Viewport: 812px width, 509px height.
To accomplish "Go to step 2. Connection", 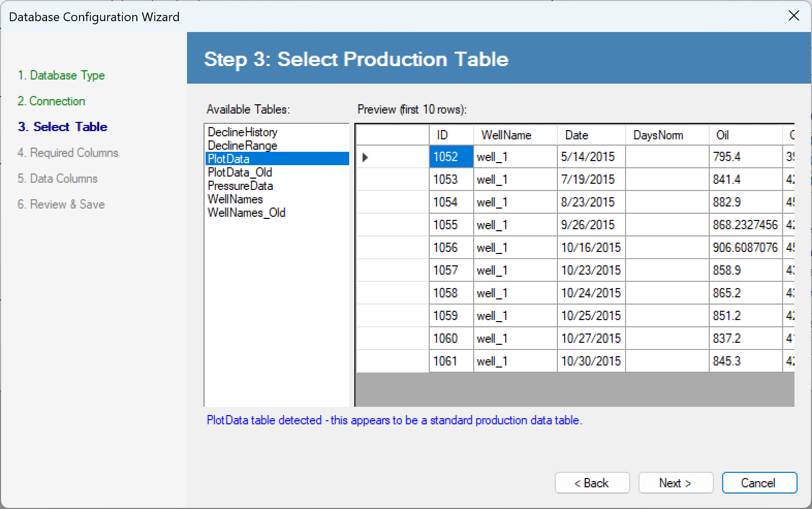I will point(51,101).
